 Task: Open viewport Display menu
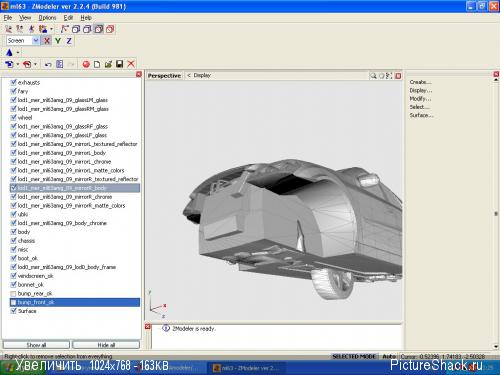pos(202,75)
